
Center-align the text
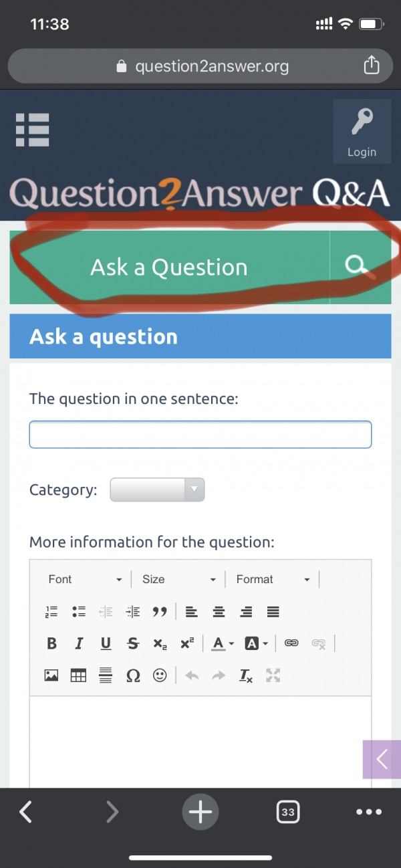pyautogui.click(x=219, y=611)
